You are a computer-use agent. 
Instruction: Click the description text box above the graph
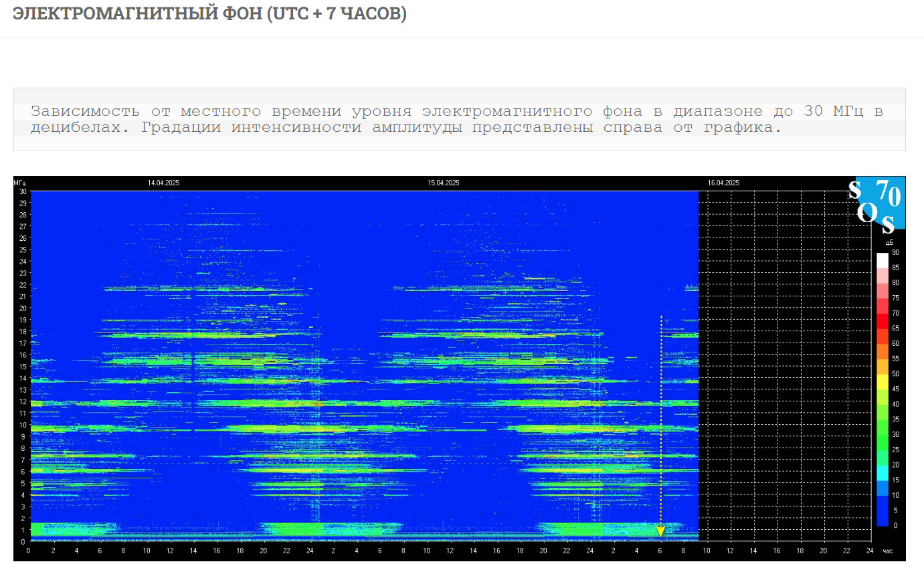[459, 119]
